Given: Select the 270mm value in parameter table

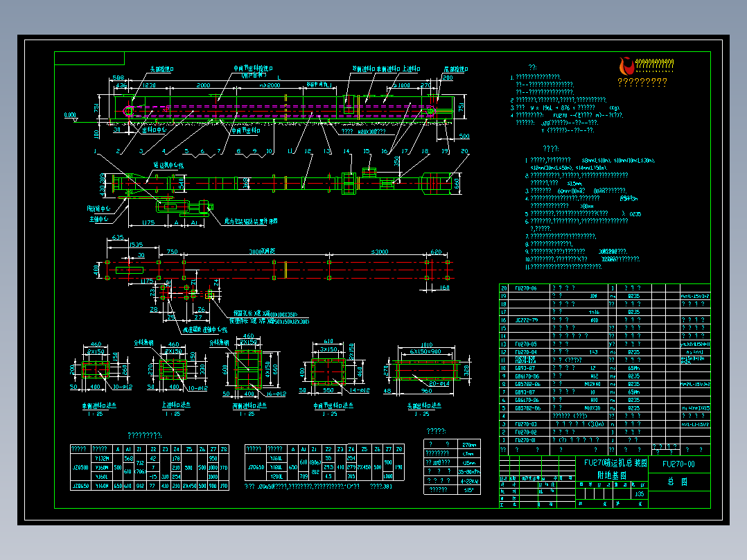Looking at the screenshot, I should 468,445.
